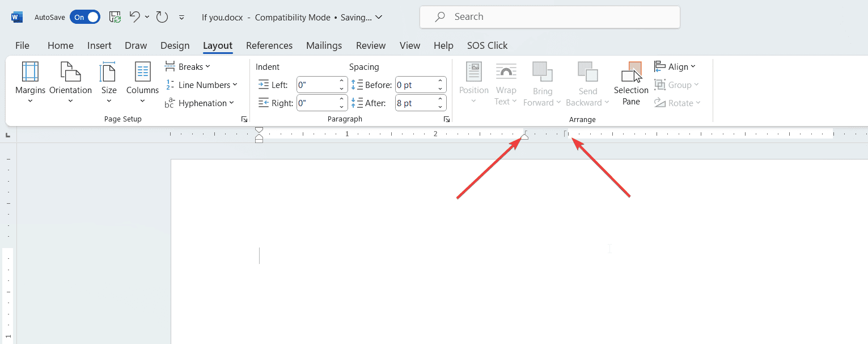This screenshot has width=868, height=344.
Task: Click the Spacing Before input field
Action: [415, 85]
